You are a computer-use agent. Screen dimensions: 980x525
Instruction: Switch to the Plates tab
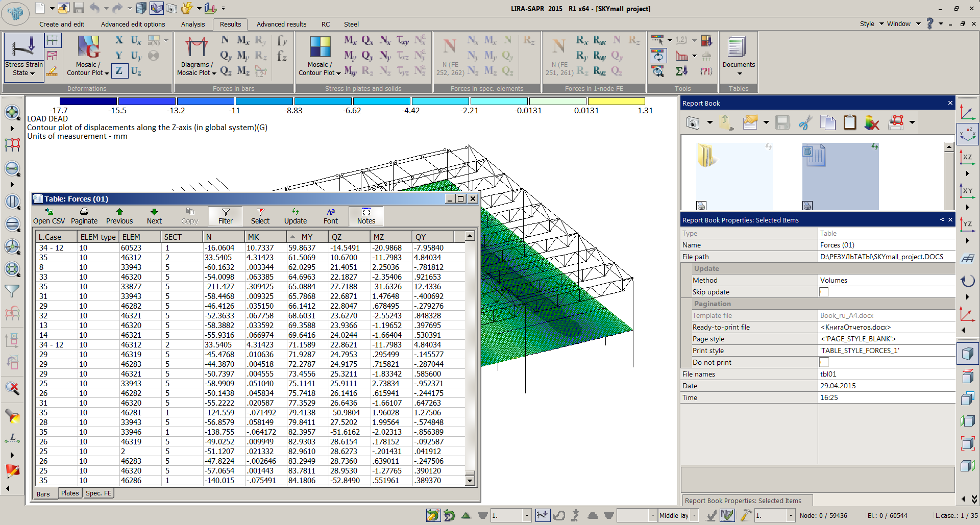click(x=70, y=493)
